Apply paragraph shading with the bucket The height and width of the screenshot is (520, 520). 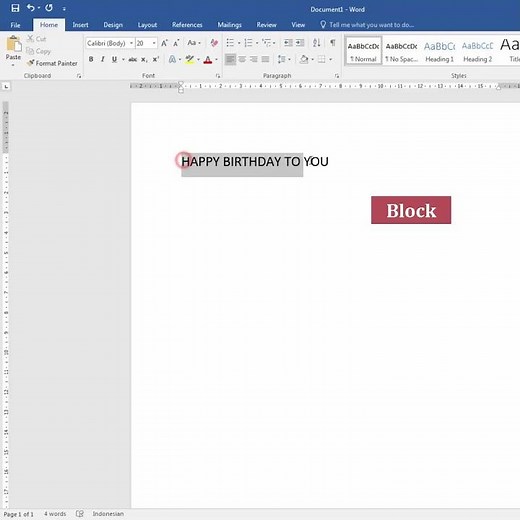pos(304,60)
